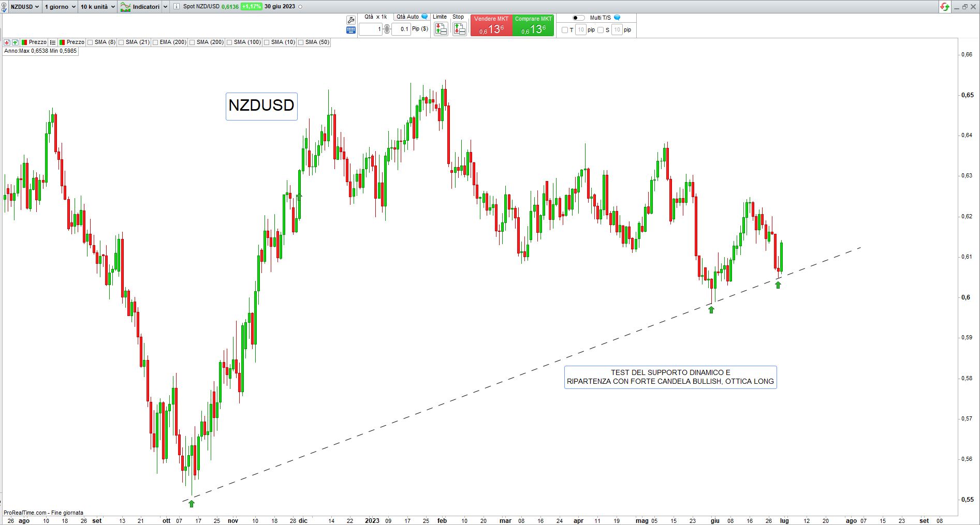Image resolution: width=980 pixels, height=525 pixels.
Task: Select the NZDUSD text annotation box
Action: tap(261, 106)
